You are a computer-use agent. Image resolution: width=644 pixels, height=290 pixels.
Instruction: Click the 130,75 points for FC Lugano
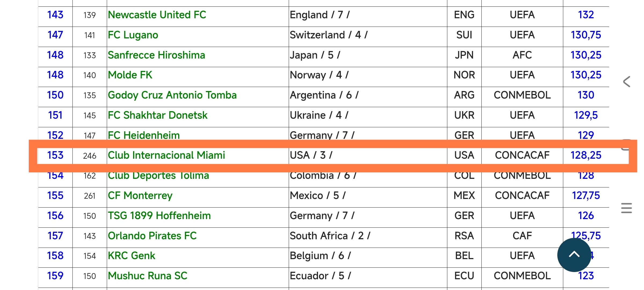point(586,35)
